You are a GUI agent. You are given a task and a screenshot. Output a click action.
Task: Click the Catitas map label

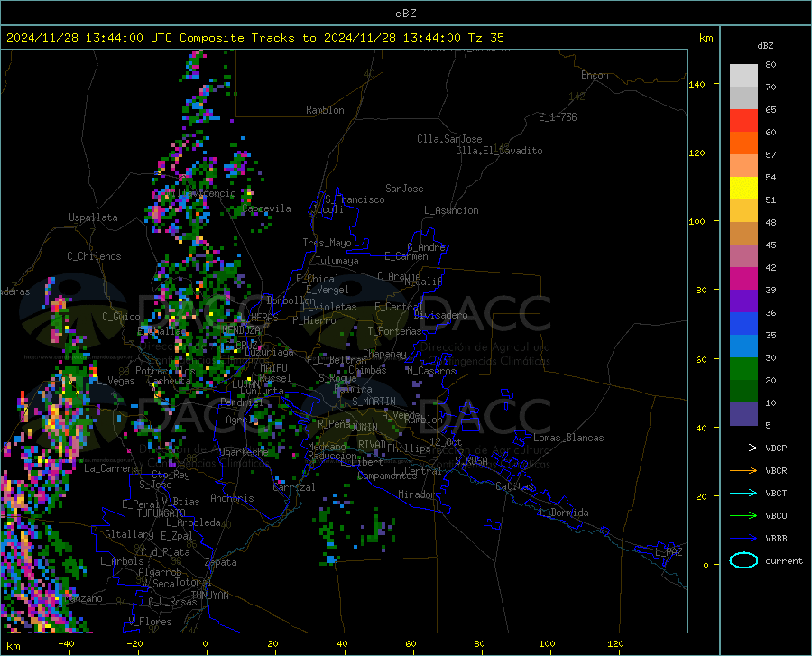(x=514, y=486)
